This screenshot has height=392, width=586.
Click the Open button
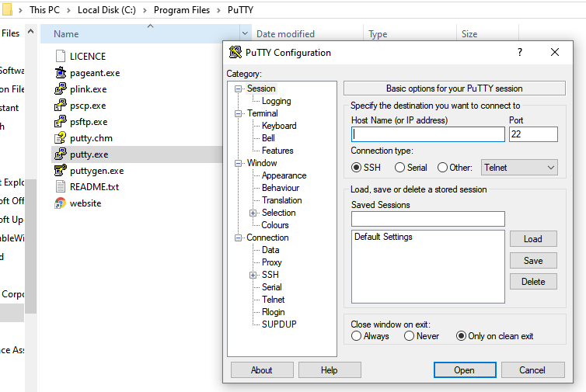[465, 370]
